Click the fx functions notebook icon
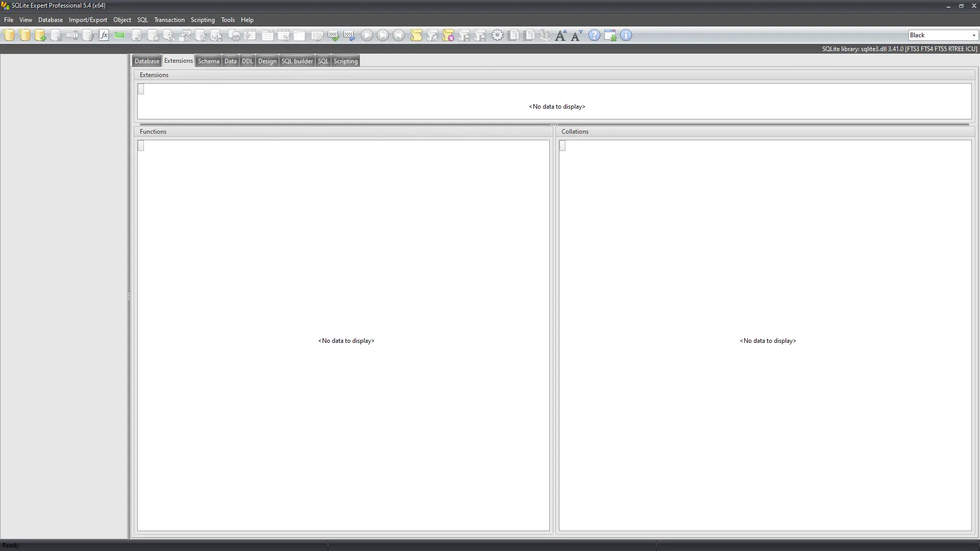 [104, 35]
